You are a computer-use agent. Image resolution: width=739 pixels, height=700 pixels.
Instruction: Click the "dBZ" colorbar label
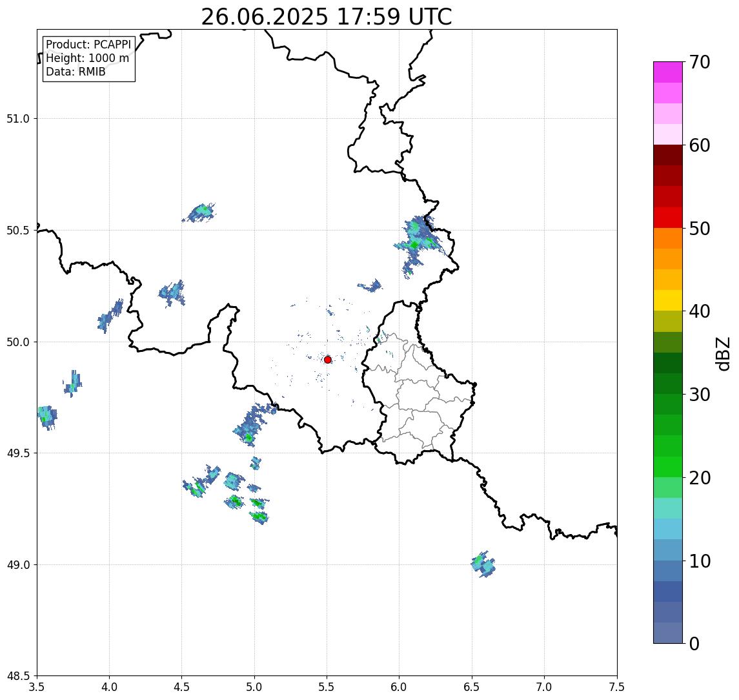(722, 353)
